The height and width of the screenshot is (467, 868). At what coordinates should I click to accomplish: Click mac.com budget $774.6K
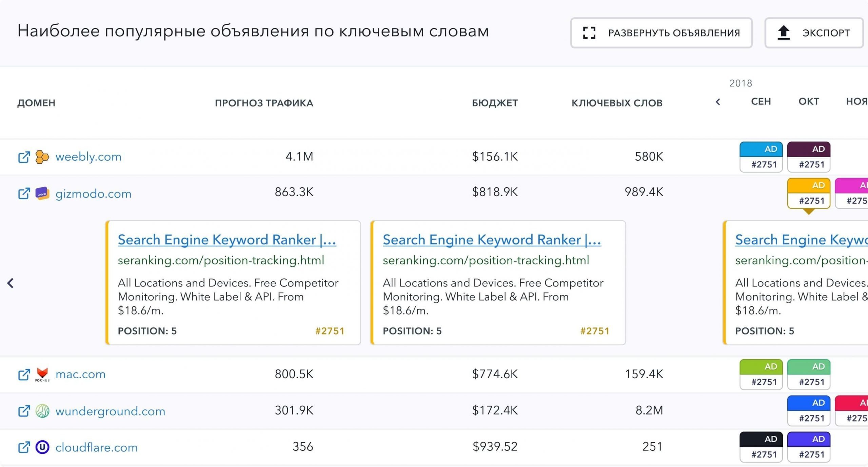495,374
